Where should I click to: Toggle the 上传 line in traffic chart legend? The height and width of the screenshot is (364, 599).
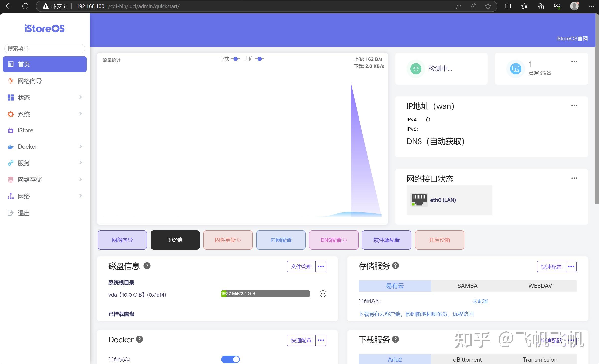259,59
